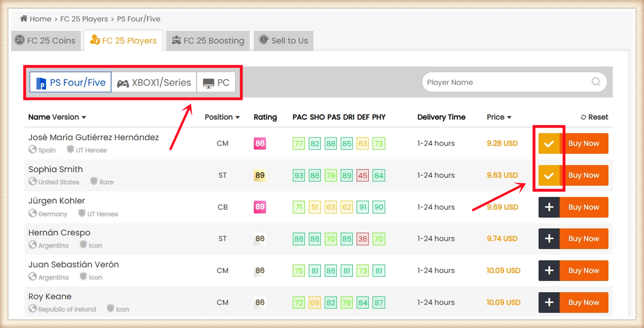Buy Now José María Gutiérrez Hernández
Screen dimensions: 644x328
(584, 144)
